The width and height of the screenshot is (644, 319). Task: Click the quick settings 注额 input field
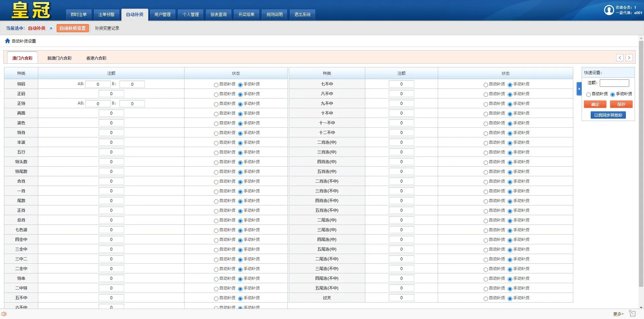(614, 83)
